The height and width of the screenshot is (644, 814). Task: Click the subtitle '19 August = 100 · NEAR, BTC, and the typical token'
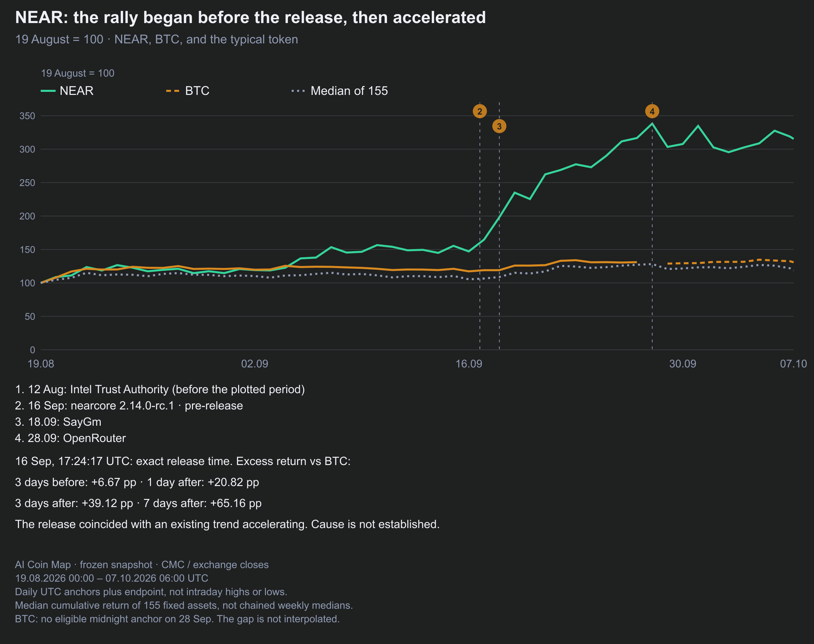pos(157,39)
